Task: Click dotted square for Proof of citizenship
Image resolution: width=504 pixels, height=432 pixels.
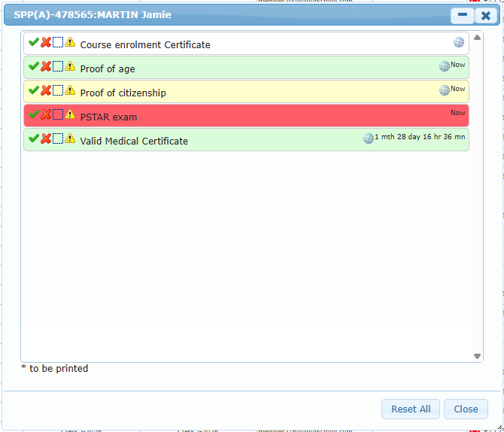Action: click(58, 90)
